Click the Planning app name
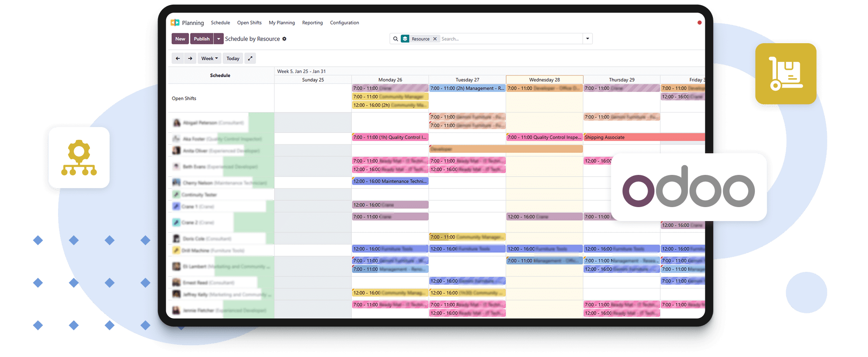Image resolution: width=868 pixels, height=357 pixels. (x=193, y=23)
